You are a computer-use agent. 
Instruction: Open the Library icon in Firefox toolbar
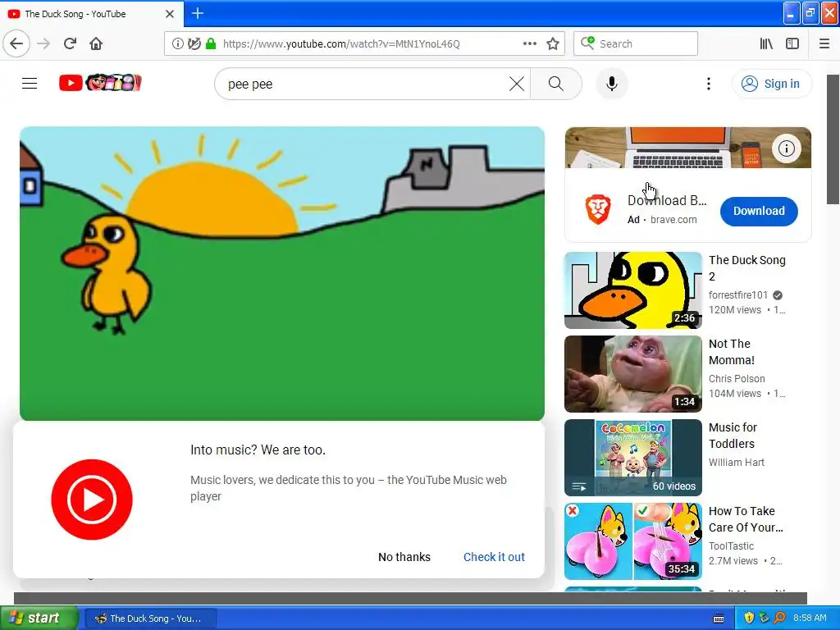(766, 43)
